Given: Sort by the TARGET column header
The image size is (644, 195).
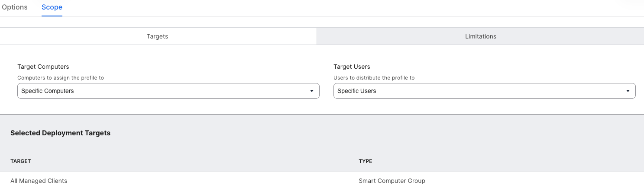Looking at the screenshot, I should (21, 161).
